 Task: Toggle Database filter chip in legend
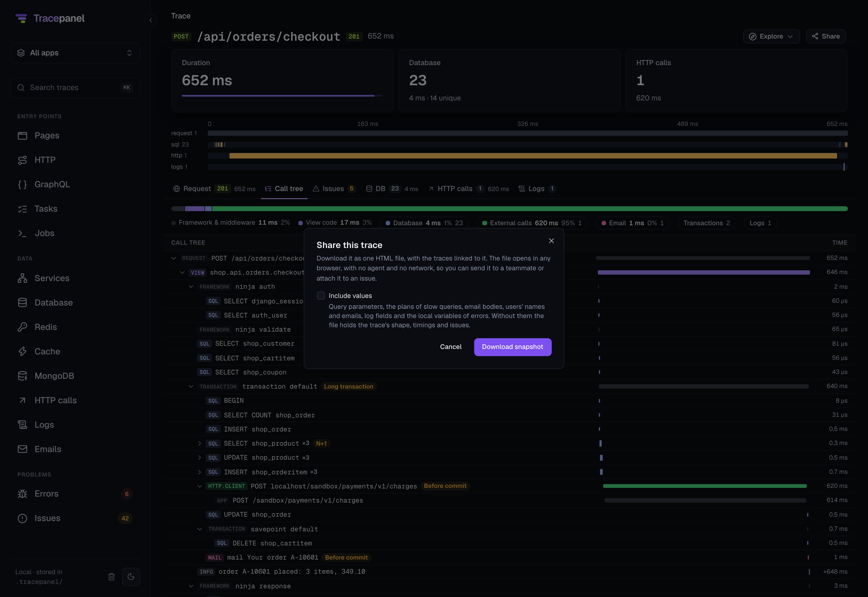(424, 223)
